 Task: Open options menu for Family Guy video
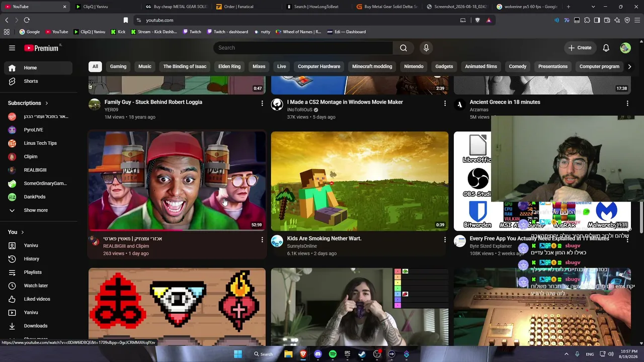[262, 103]
